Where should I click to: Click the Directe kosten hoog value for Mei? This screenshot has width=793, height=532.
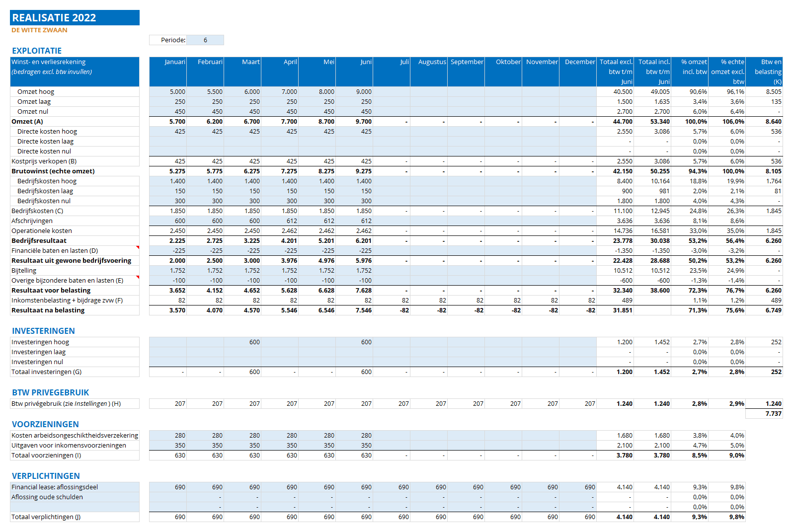click(317, 132)
